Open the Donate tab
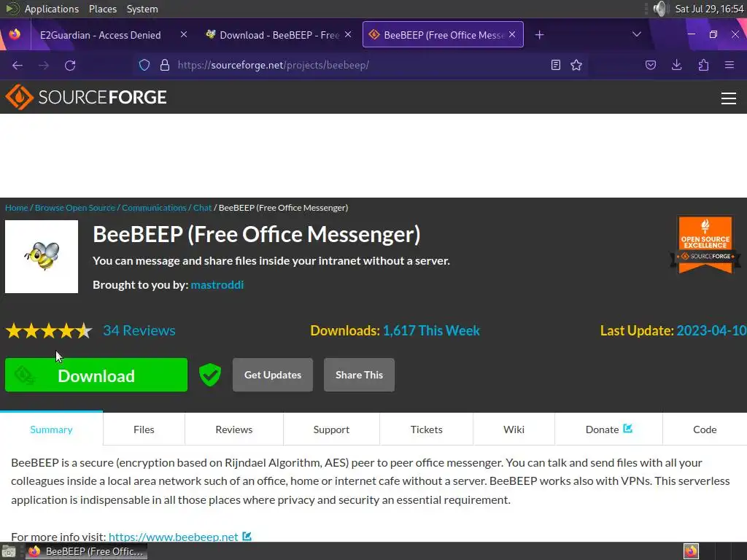This screenshot has width=747, height=560. coord(608,429)
